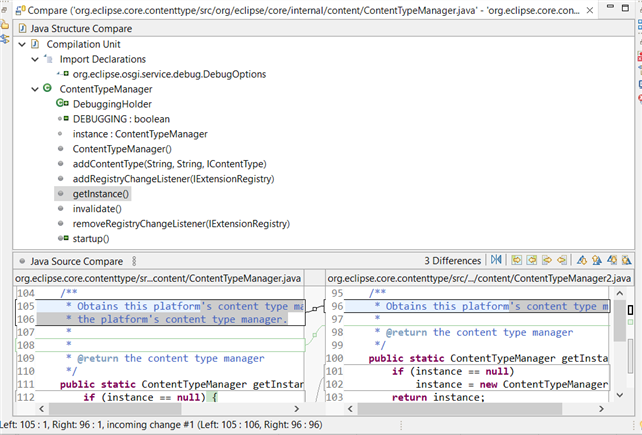This screenshot has width=642, height=435.
Task: Click vertical scrollbar thumb in right pane
Action: point(620,320)
